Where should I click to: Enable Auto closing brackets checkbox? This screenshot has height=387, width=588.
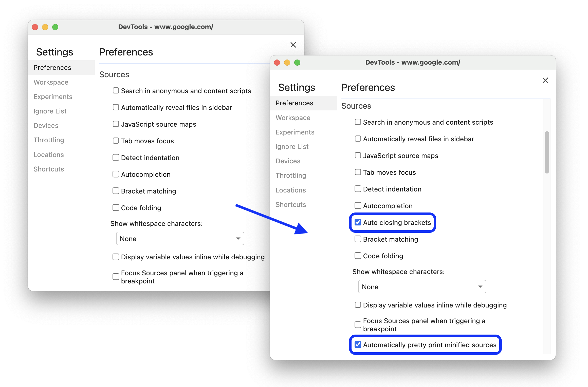tap(358, 222)
